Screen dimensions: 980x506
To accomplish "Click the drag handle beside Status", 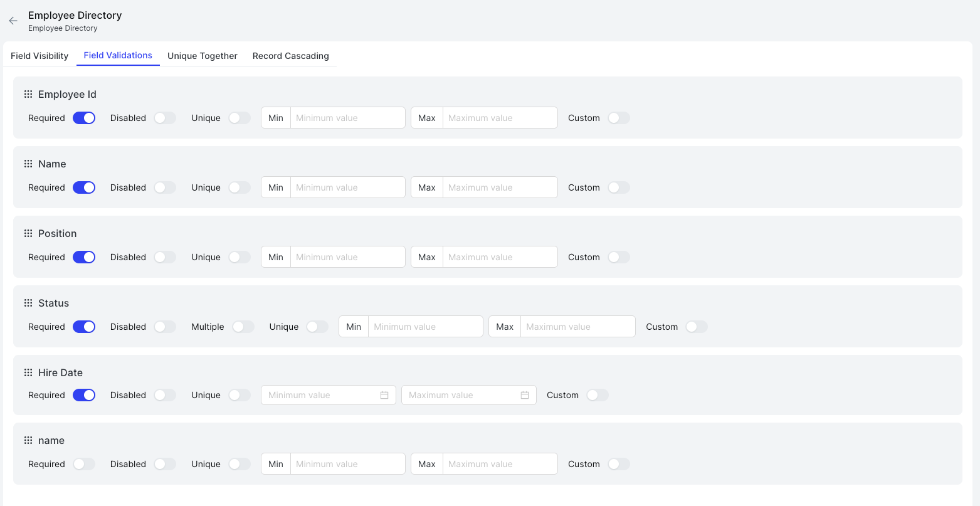I will (x=28, y=303).
